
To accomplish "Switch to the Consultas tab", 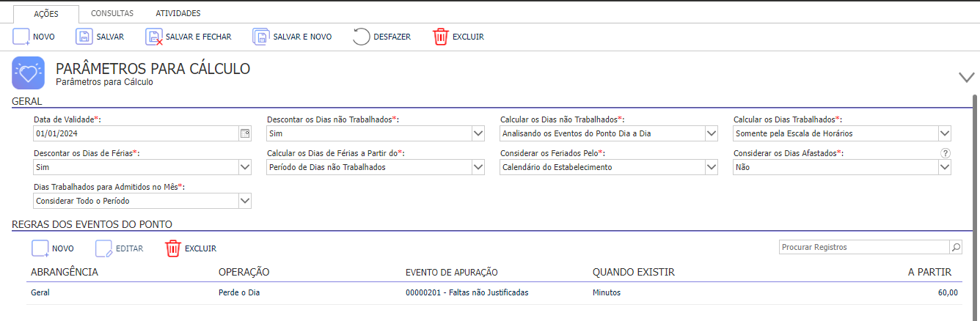I will click(112, 13).
